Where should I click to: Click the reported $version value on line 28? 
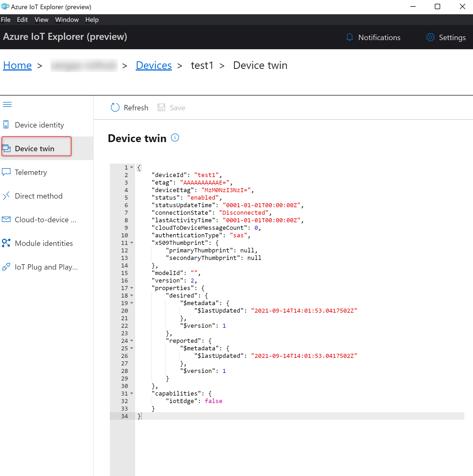[x=224, y=371]
